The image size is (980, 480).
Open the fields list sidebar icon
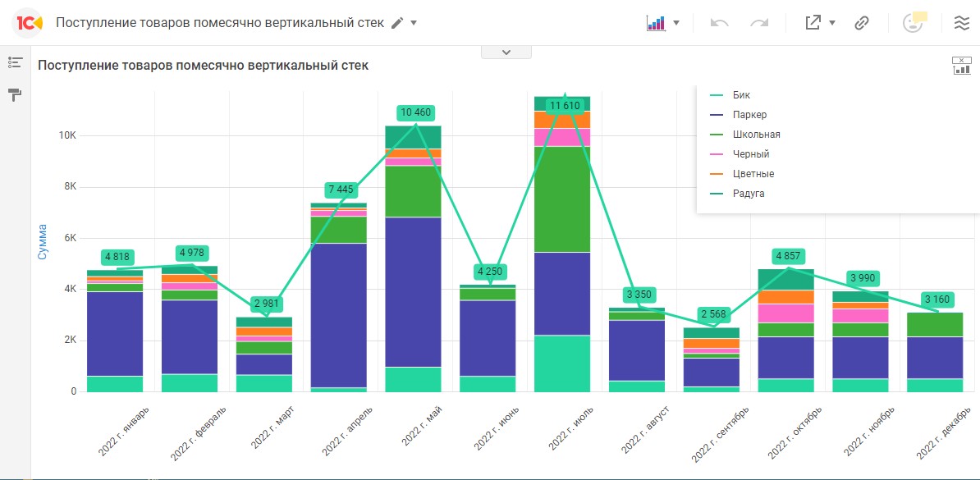click(x=15, y=62)
